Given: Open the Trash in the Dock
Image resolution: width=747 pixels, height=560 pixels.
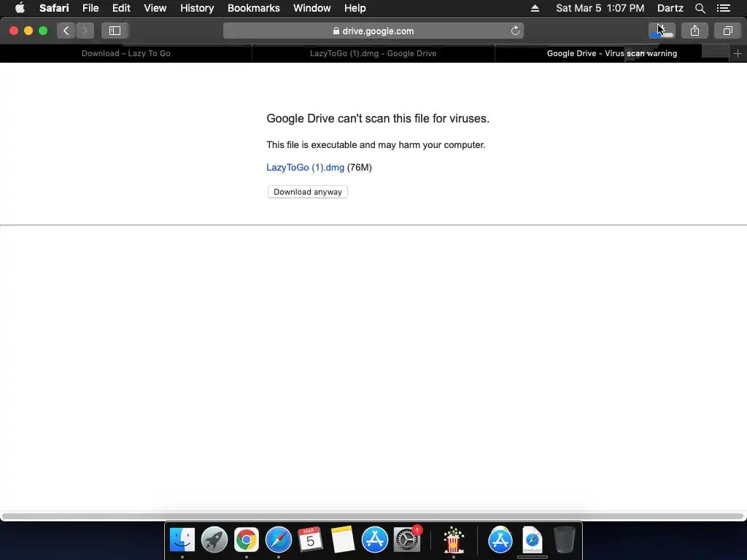Looking at the screenshot, I should 565,540.
